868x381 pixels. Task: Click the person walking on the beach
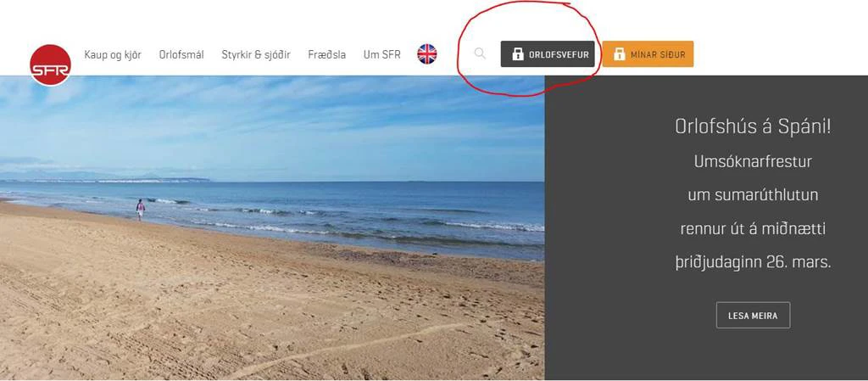click(x=140, y=210)
